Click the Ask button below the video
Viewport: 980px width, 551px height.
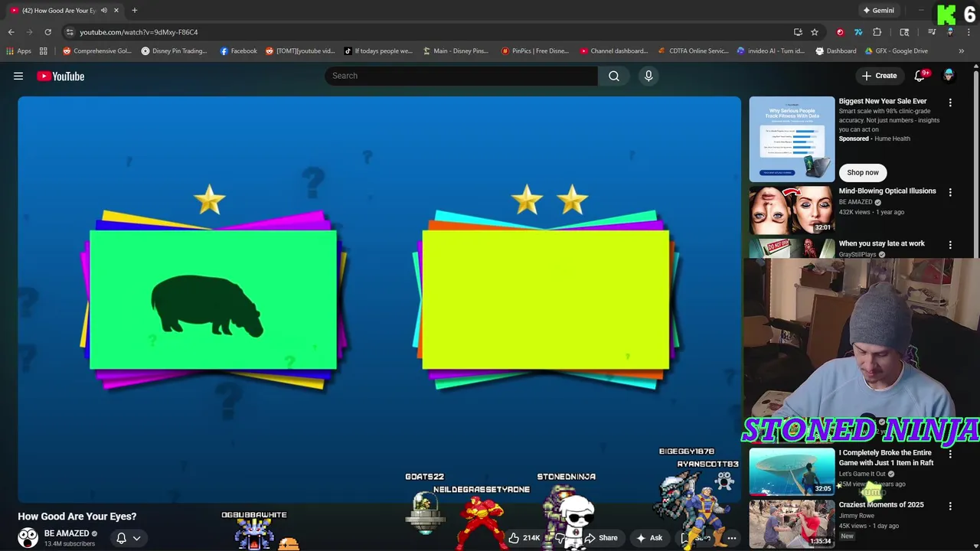pyautogui.click(x=648, y=538)
